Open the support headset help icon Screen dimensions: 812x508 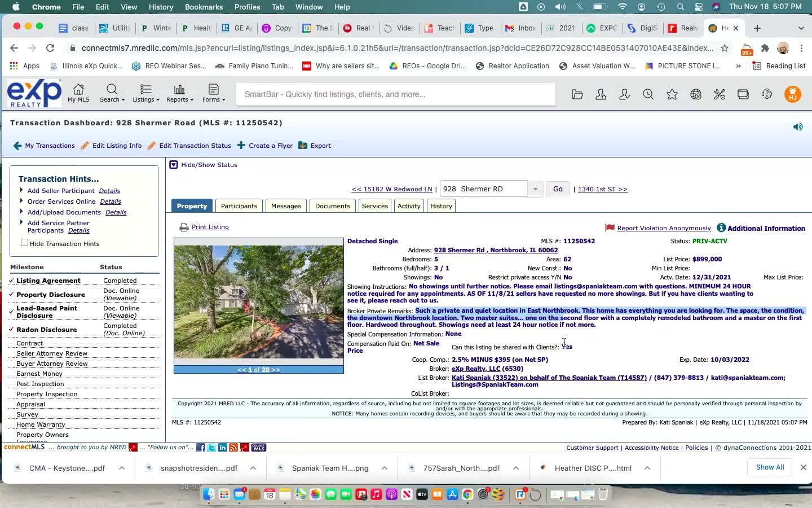(x=767, y=94)
